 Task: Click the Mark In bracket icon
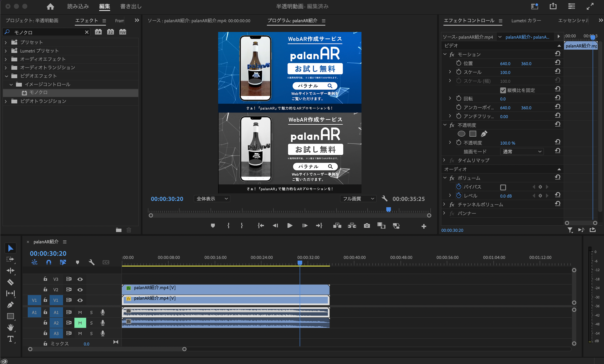point(228,226)
